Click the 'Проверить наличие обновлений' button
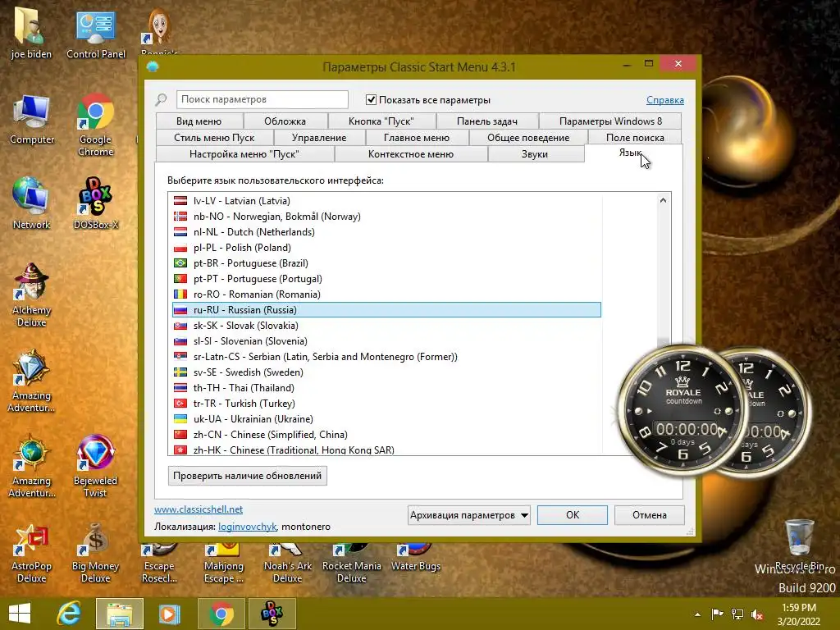This screenshot has width=840, height=630. pyautogui.click(x=247, y=476)
